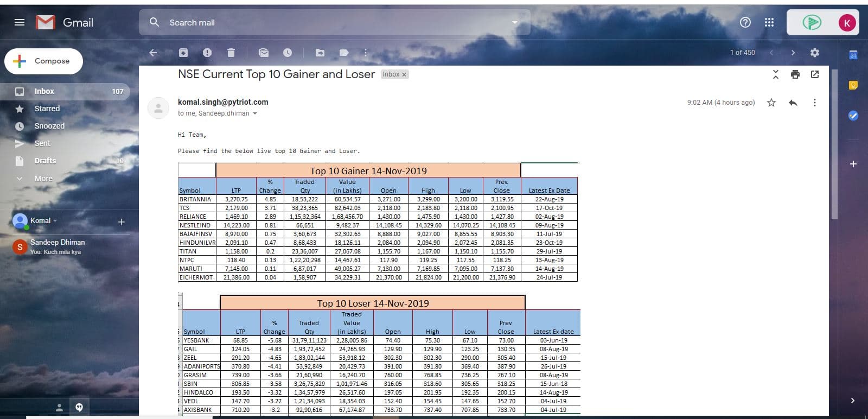The height and width of the screenshot is (419, 868).
Task: Open the Google apps grid
Action: [x=769, y=22]
